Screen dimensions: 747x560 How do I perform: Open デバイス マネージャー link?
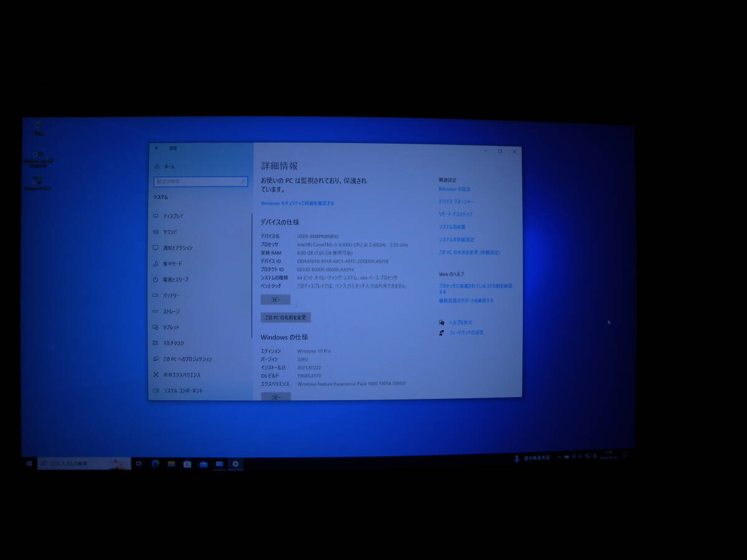456,202
